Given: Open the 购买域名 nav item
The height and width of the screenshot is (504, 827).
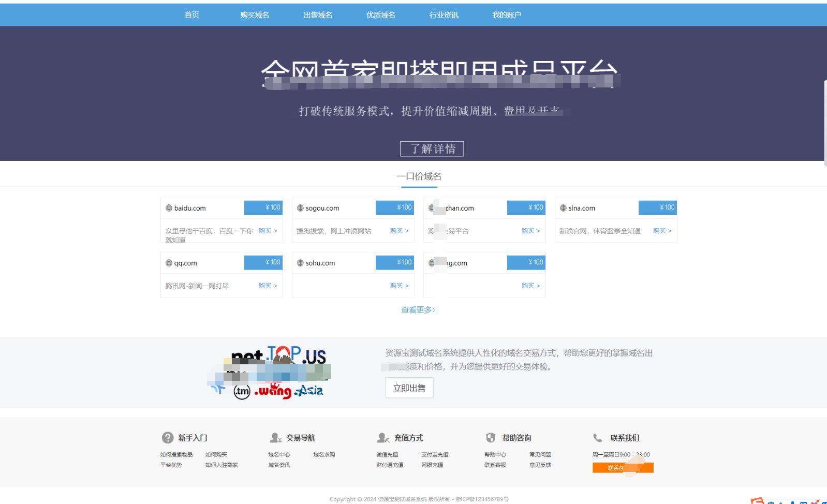Looking at the screenshot, I should pyautogui.click(x=255, y=15).
